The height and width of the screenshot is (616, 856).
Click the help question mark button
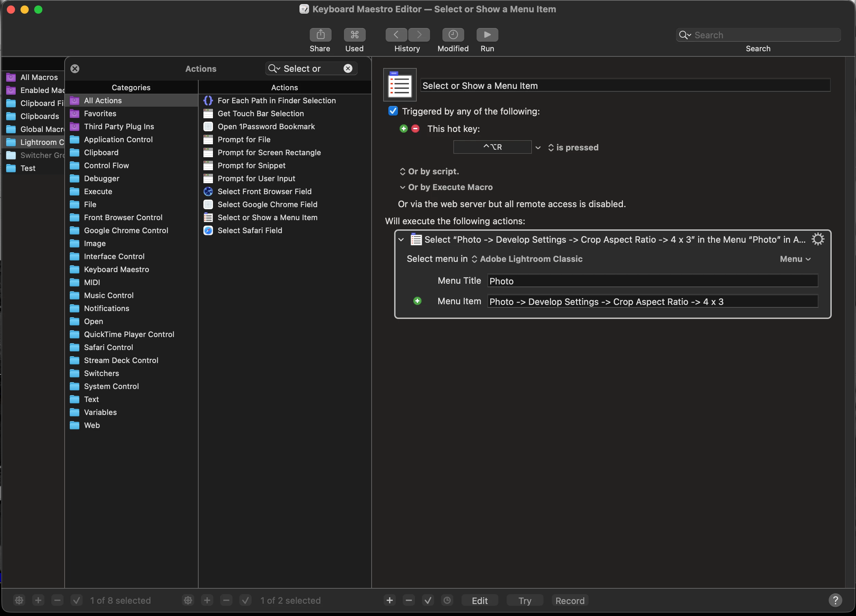pyautogui.click(x=835, y=600)
